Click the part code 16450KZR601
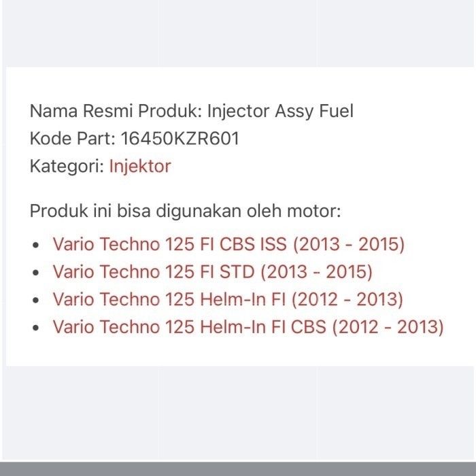 pyautogui.click(x=180, y=139)
